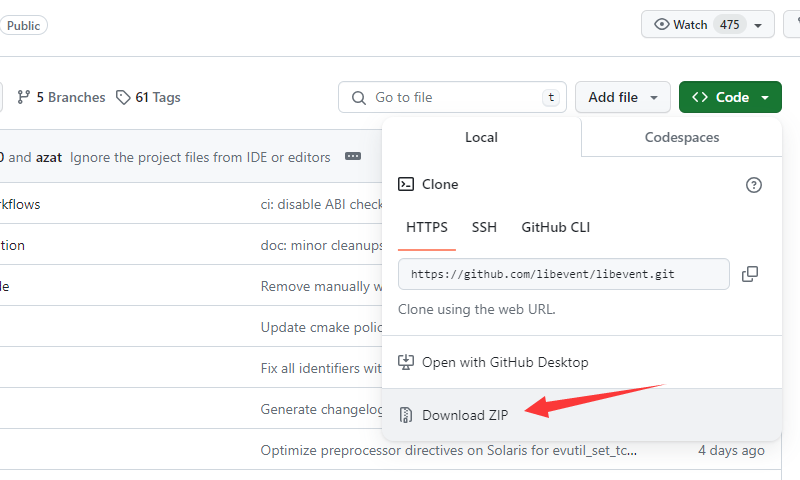Click the Open with GitHub Desktop icon

coord(406,362)
